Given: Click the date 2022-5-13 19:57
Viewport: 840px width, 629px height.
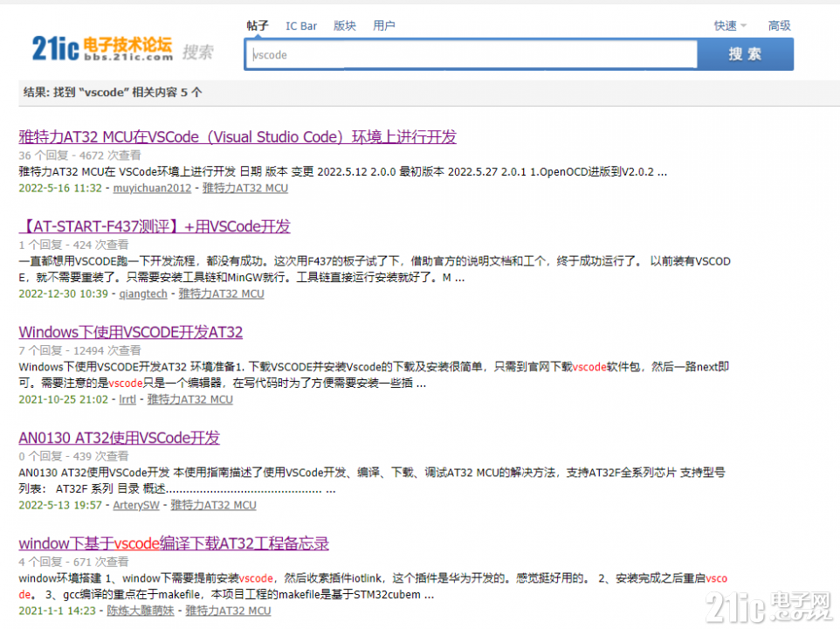Looking at the screenshot, I should [60, 505].
